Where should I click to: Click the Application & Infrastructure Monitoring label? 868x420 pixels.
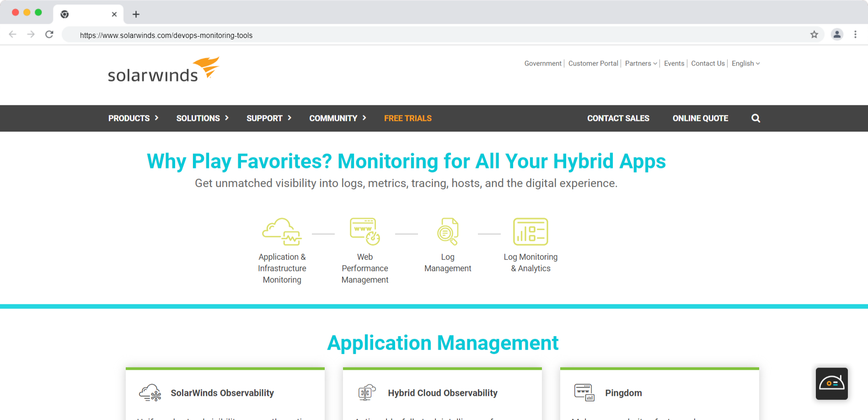tap(282, 269)
